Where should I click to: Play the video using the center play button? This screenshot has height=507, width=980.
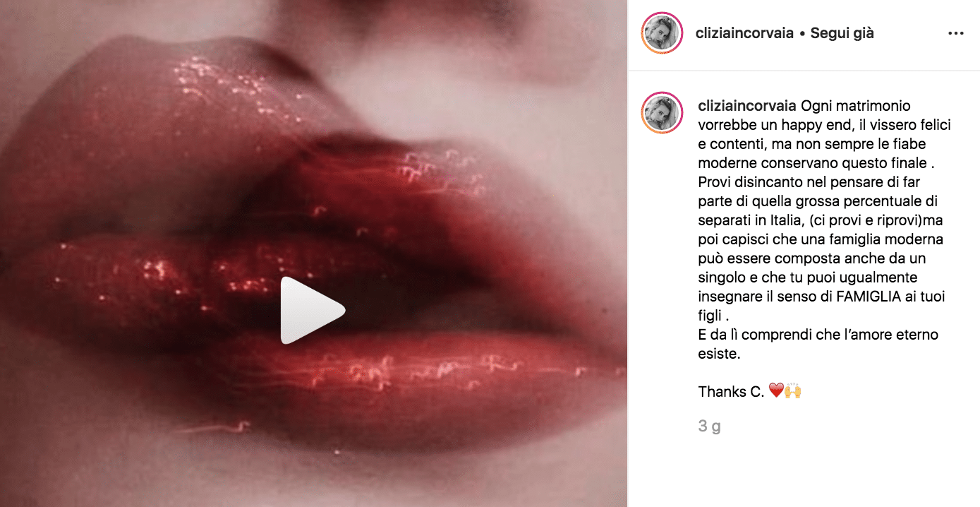[x=312, y=311]
